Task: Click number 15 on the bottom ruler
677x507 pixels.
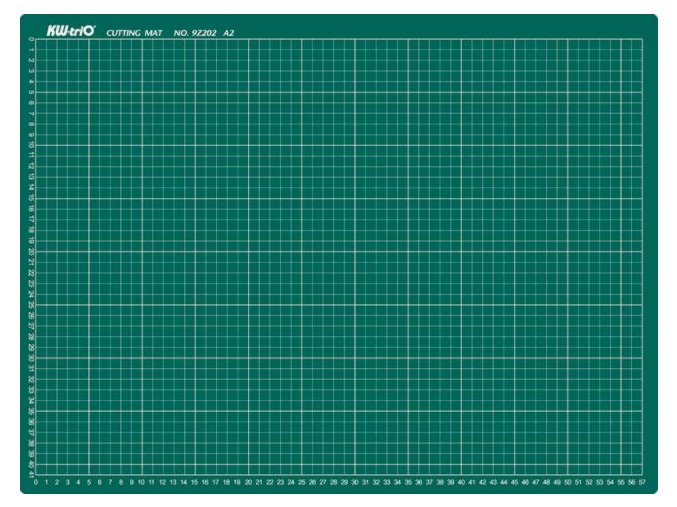Action: click(x=195, y=482)
